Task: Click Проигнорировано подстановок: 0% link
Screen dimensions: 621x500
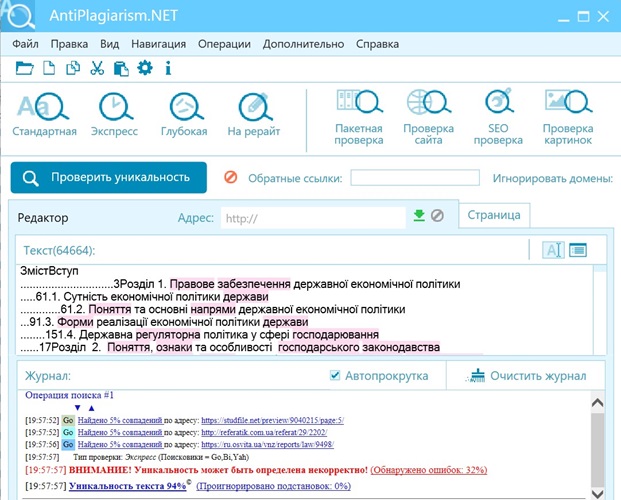Action: tap(273, 486)
